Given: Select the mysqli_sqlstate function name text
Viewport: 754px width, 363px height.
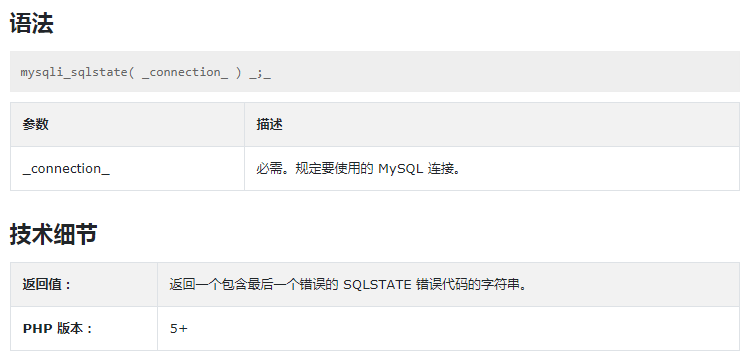Looking at the screenshot, I should click(x=74, y=73).
